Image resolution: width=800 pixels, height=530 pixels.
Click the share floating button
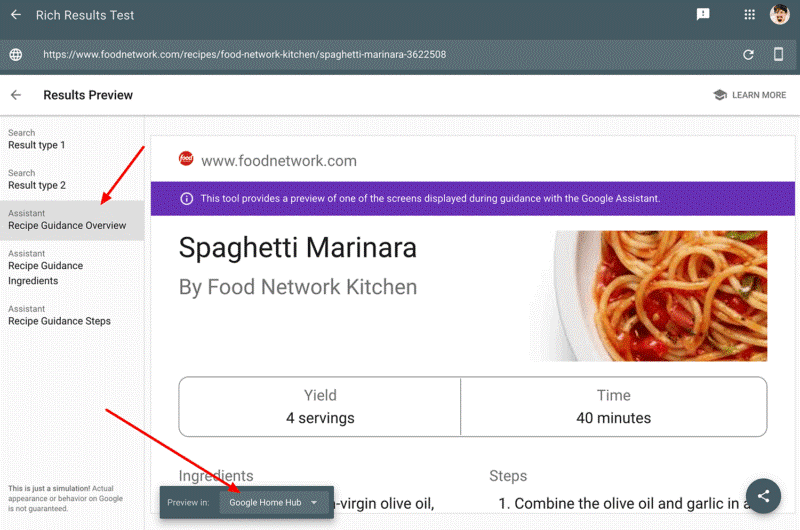click(763, 496)
